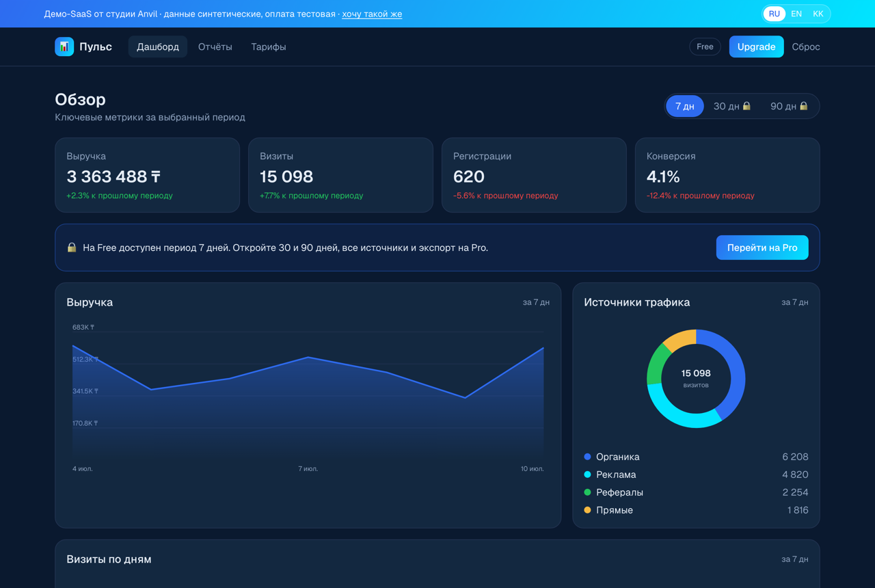This screenshot has height=588, width=875.
Task: Click the Визиты metric value 15 098
Action: pyautogui.click(x=286, y=176)
